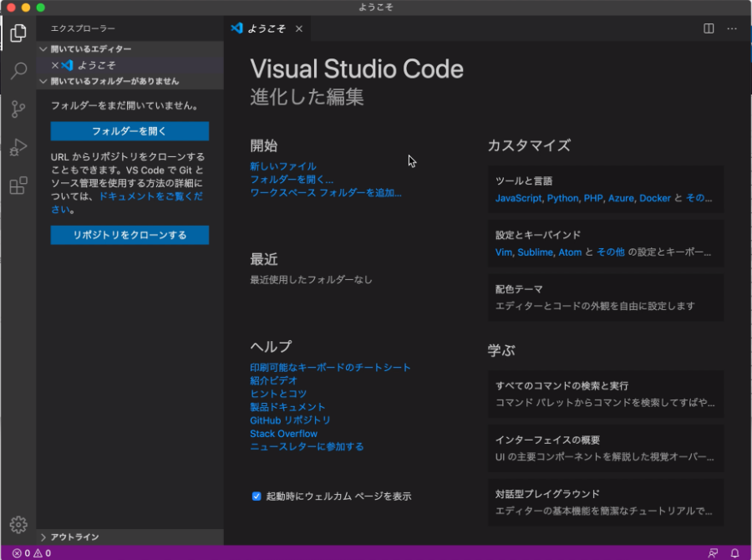Open the ヒントとコツ link

point(278,394)
